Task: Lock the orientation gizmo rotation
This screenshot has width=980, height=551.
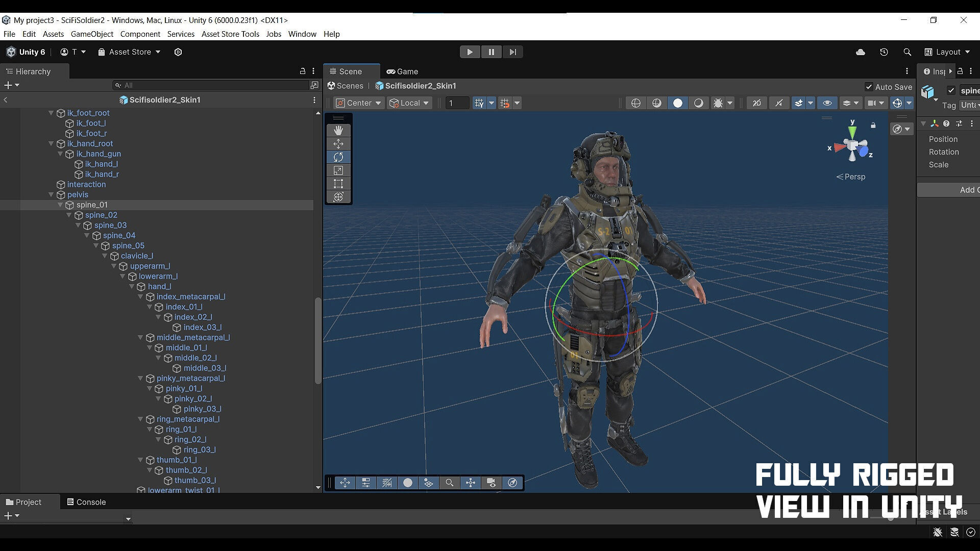Action: (873, 125)
